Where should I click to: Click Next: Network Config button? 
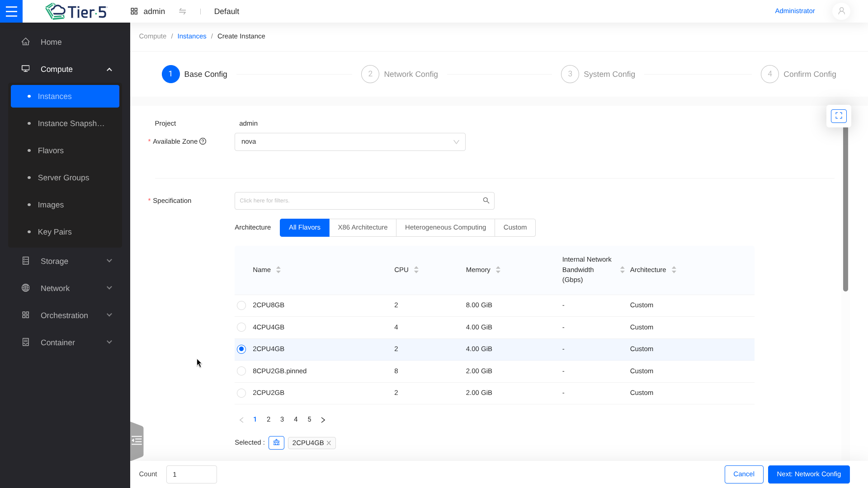pos(808,474)
